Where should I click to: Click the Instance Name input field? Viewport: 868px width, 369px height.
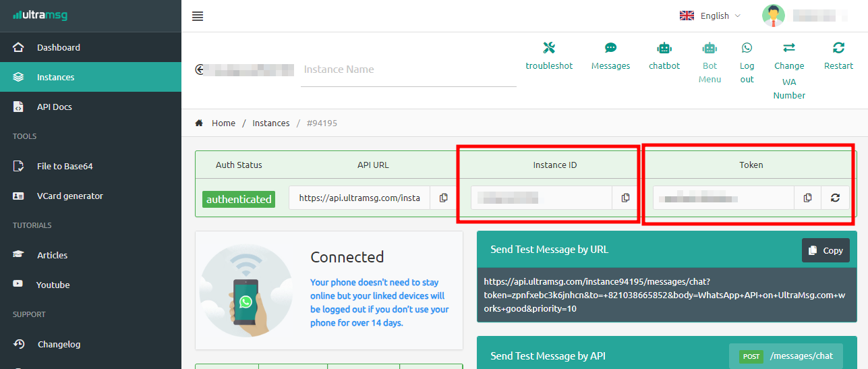tap(408, 69)
